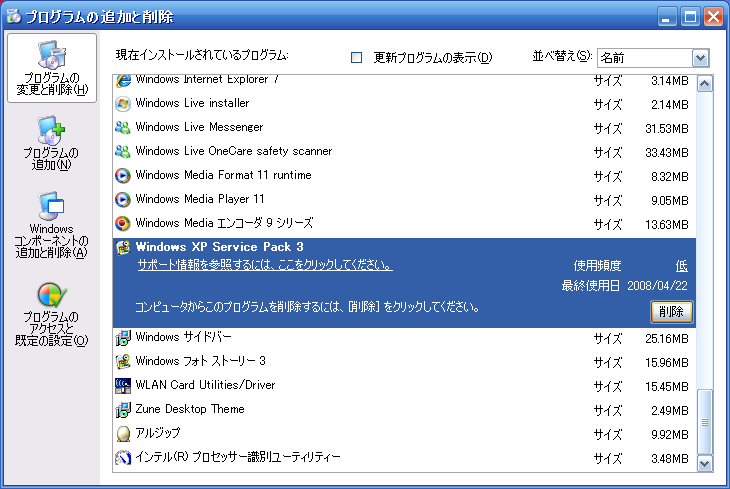Select Windows フォト ストーリー 3 text
The image size is (730, 489).
point(201,361)
